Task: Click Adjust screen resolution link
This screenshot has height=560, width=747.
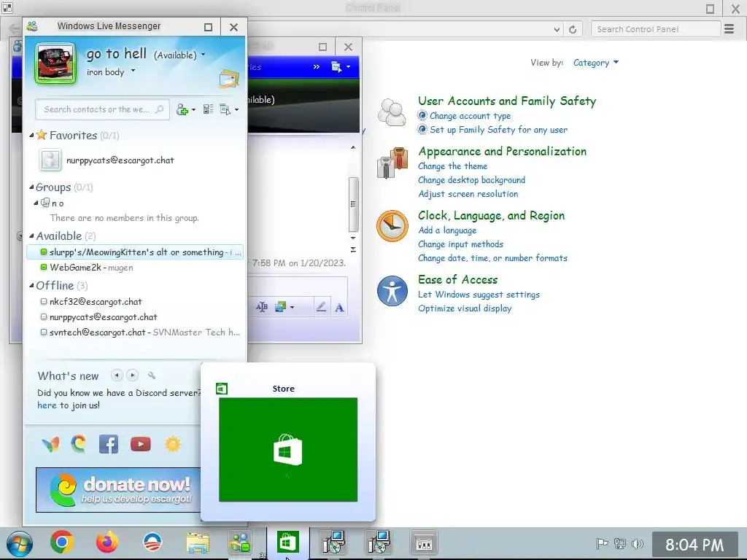Action: click(468, 194)
